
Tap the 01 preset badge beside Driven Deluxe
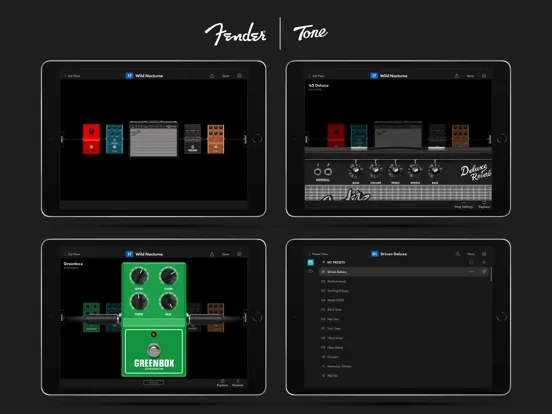(x=375, y=254)
